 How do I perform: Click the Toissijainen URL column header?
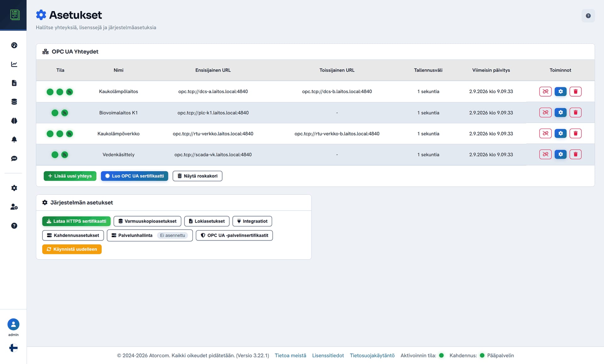[x=337, y=70]
